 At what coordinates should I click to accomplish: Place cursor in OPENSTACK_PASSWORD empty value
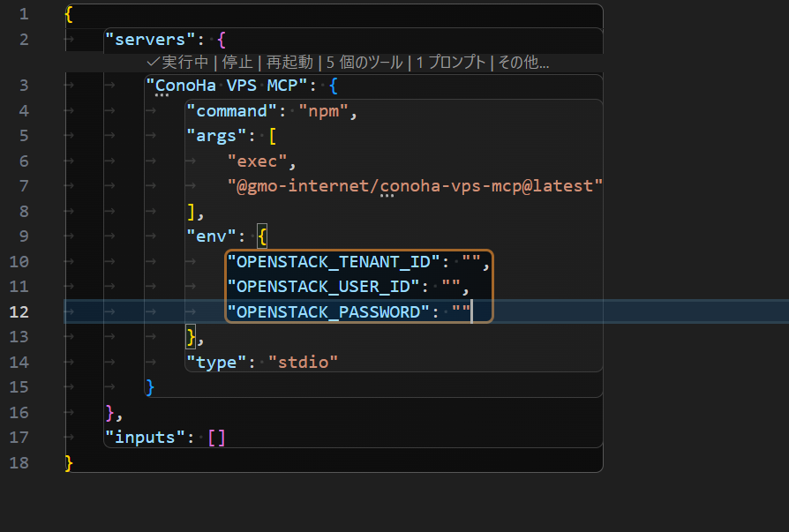pyautogui.click(x=462, y=311)
